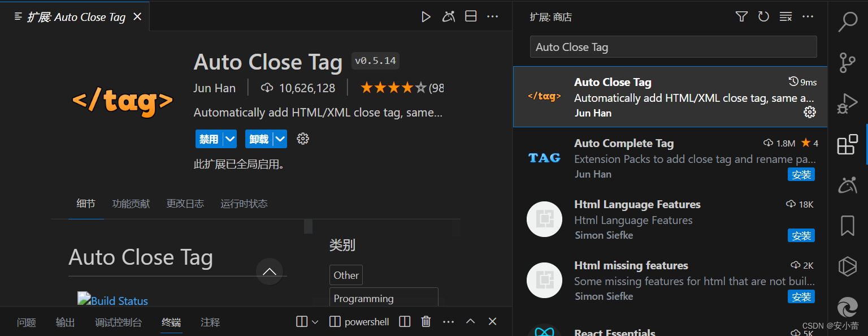Click the debug run icon beside the play button
Image resolution: width=868 pixels, height=336 pixels.
coord(449,17)
